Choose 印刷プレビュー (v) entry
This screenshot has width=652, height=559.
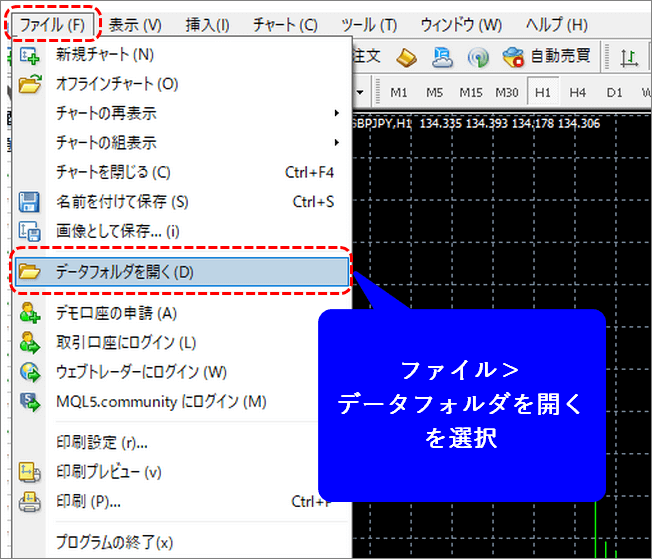point(180,472)
